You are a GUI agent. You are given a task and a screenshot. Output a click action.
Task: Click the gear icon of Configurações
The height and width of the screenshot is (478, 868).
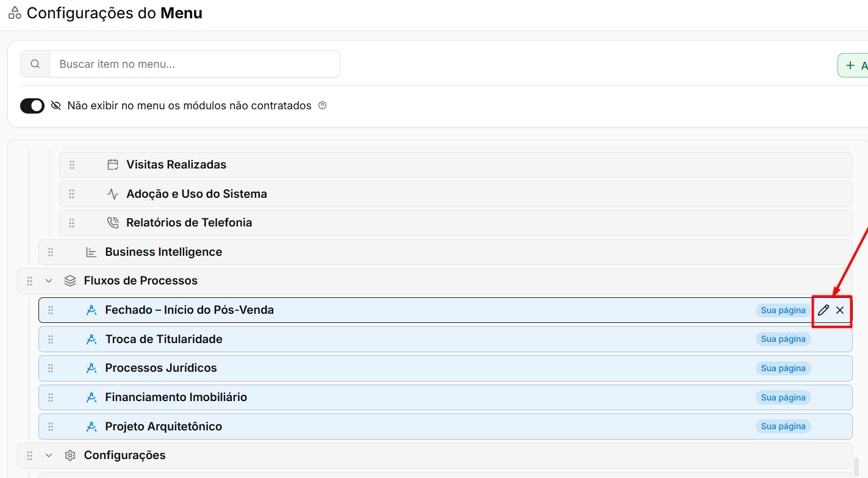(x=70, y=455)
